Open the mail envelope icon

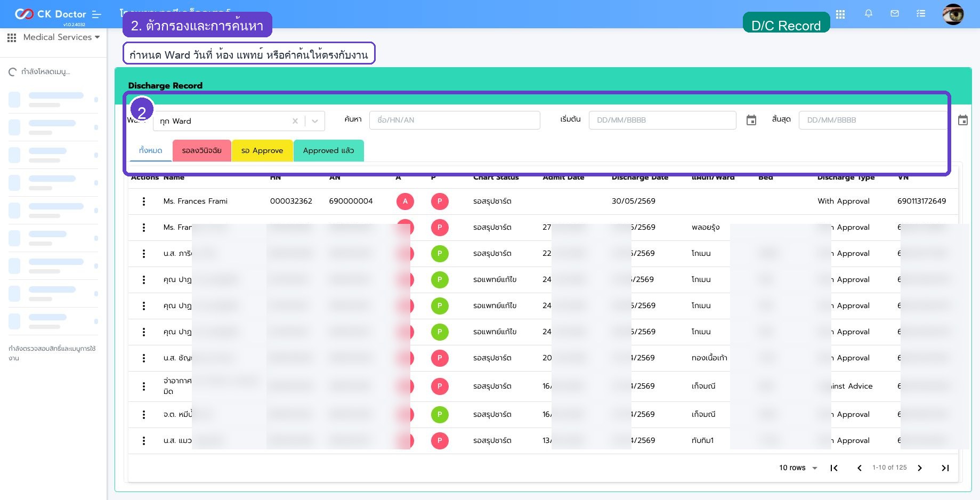point(895,14)
